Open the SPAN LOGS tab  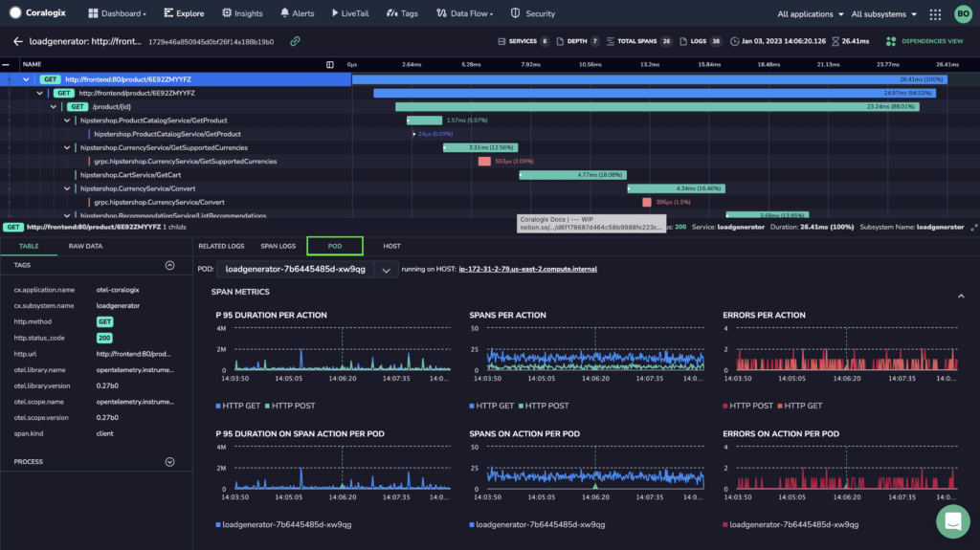point(278,246)
